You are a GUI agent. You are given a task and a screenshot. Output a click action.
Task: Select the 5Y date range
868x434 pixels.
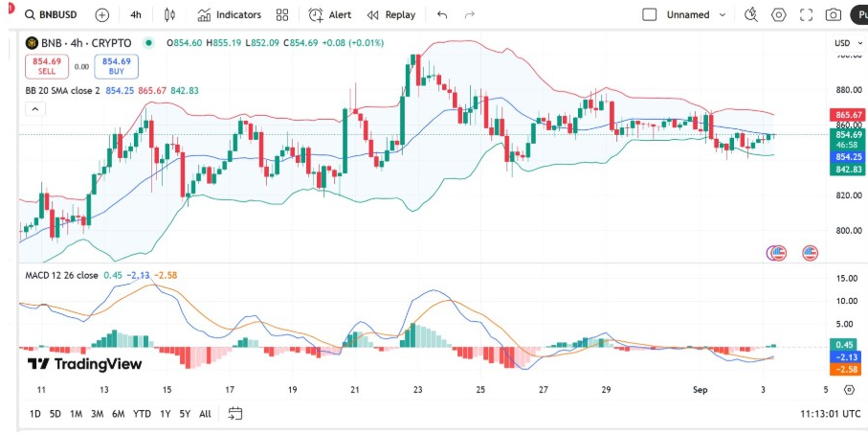[185, 414]
